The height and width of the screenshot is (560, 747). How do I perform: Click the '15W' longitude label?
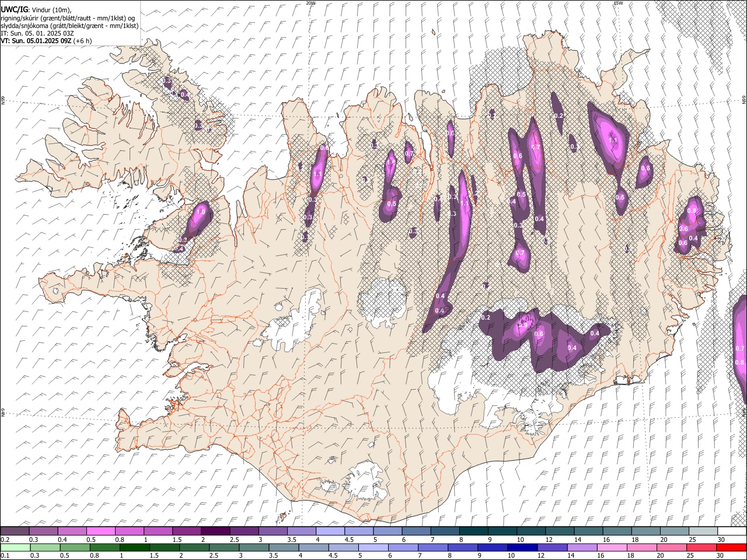[x=617, y=3]
